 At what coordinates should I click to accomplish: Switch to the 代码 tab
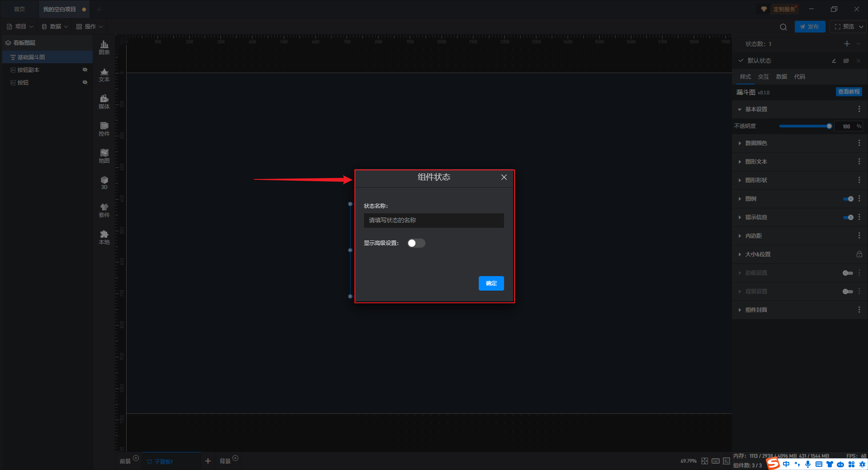point(800,77)
